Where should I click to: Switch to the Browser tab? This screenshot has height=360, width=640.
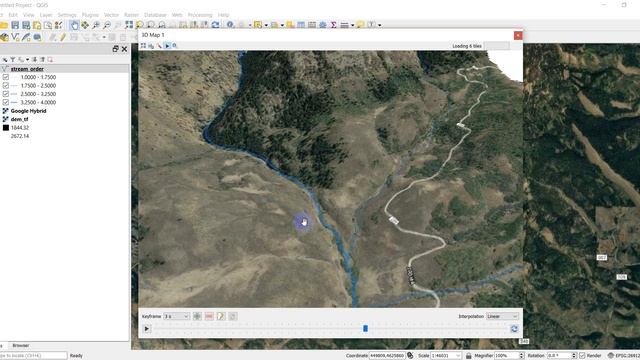[x=20, y=345]
